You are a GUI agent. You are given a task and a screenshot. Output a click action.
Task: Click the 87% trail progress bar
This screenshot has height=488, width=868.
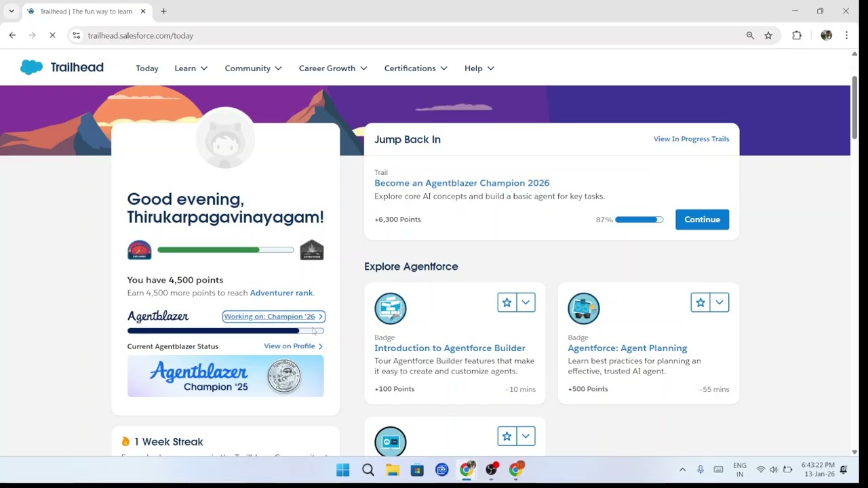pyautogui.click(x=639, y=220)
